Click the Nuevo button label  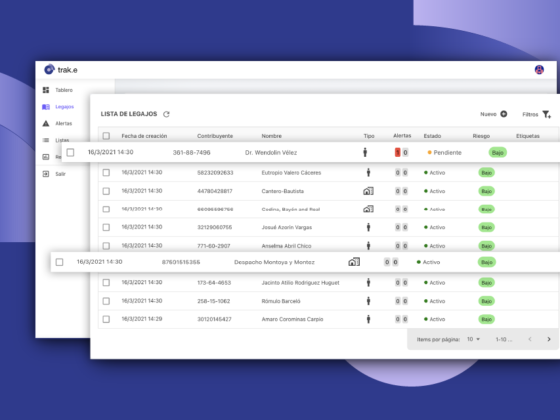pos(488,114)
